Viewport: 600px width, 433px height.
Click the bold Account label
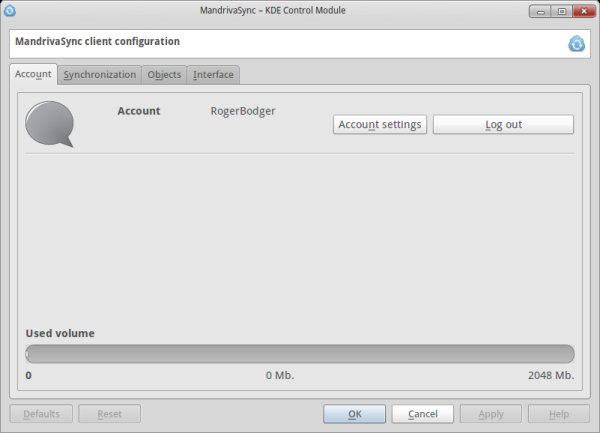139,111
